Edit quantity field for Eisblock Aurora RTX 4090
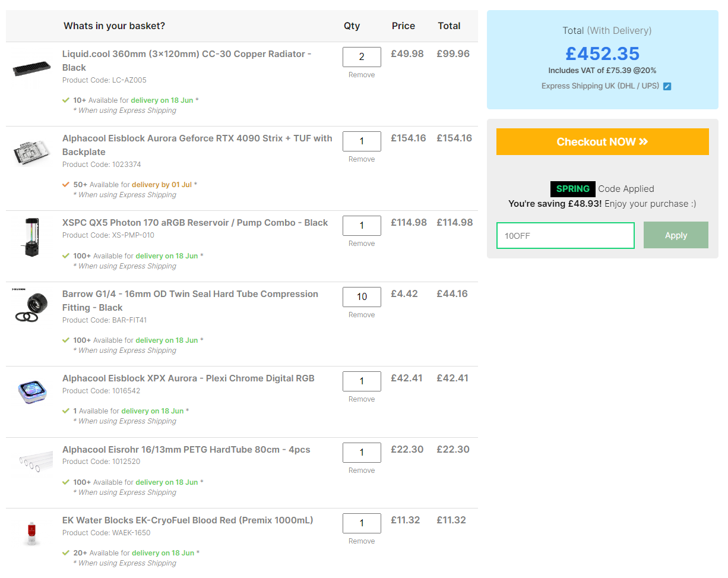This screenshot has height=578, width=728. click(x=362, y=141)
